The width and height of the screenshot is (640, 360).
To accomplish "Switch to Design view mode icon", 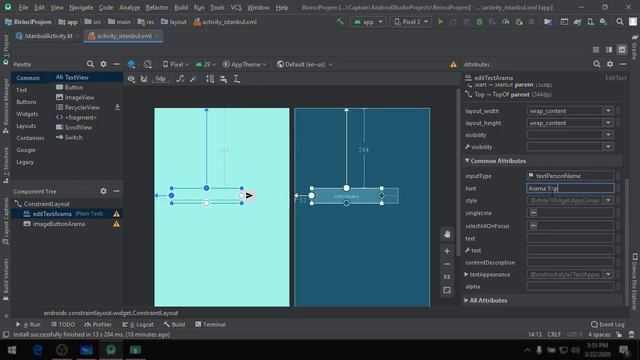I will [x=622, y=49].
